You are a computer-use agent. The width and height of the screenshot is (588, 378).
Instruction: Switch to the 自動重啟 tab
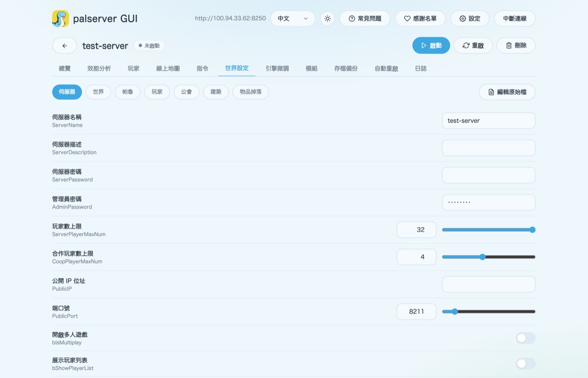click(386, 69)
